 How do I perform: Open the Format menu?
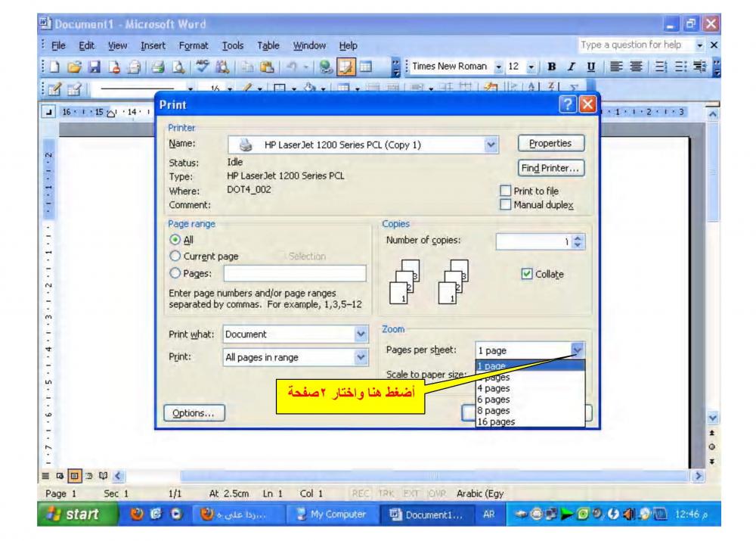point(194,45)
